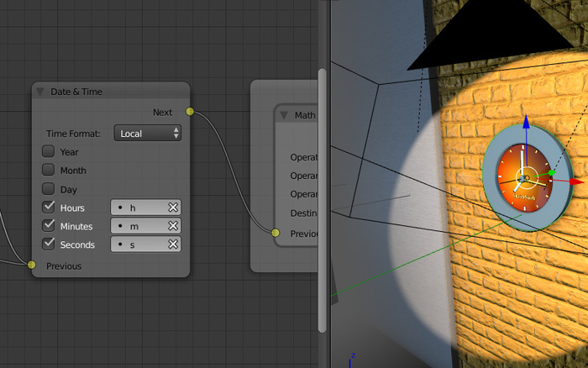This screenshot has height=368, width=588.
Task: Disable the Seconds checkbox
Action: coord(49,244)
